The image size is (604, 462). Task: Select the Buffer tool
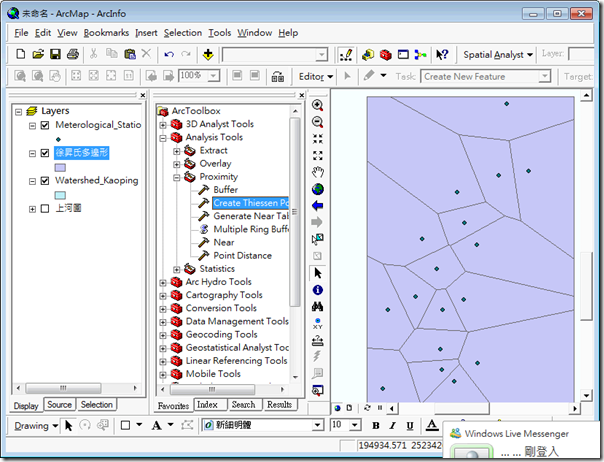pyautogui.click(x=226, y=190)
